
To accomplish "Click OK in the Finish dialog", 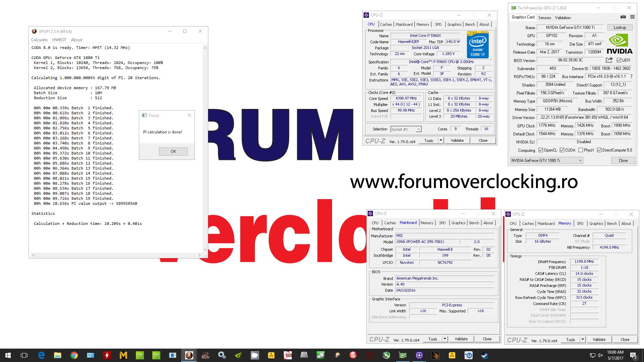I will coord(173,151).
